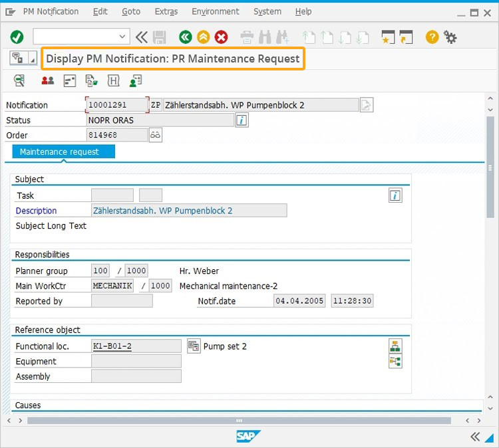Click the Main WorkCtr field MECHANIK
This screenshot has width=499, height=448.
pos(112,286)
